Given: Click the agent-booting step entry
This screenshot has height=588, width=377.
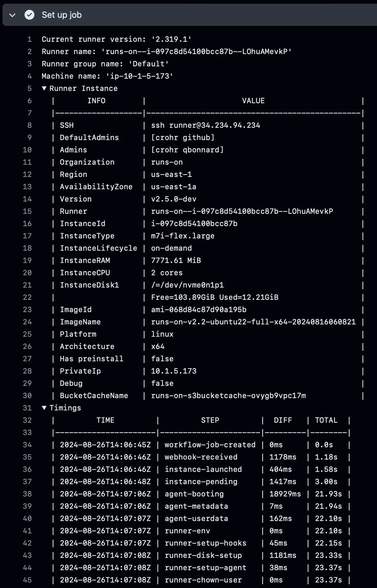Looking at the screenshot, I should (194, 494).
